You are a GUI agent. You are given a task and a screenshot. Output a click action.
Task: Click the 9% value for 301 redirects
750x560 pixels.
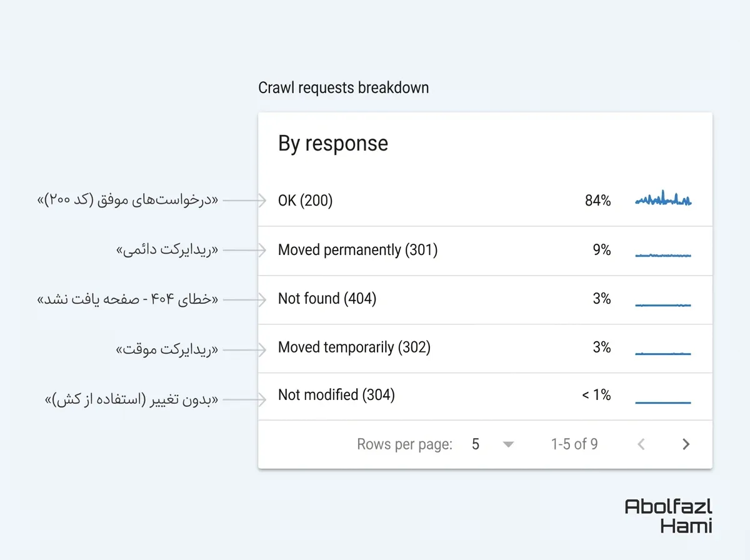602,250
